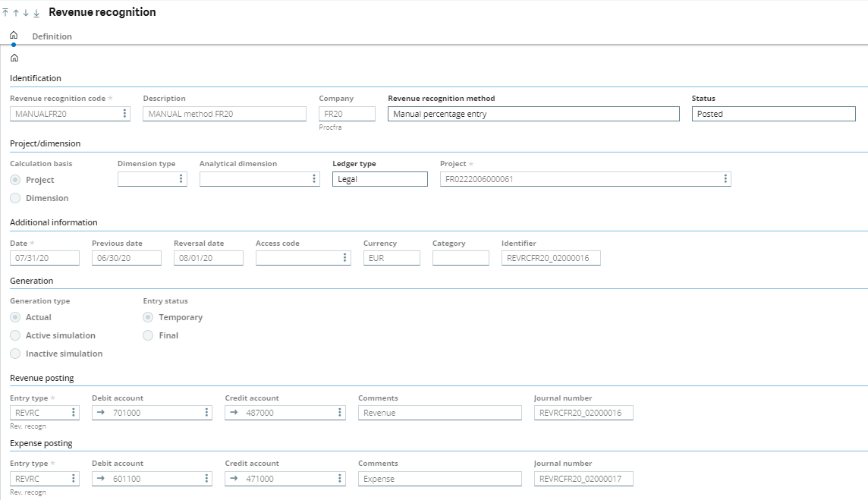Select the Dimension calculation basis option

[15, 198]
